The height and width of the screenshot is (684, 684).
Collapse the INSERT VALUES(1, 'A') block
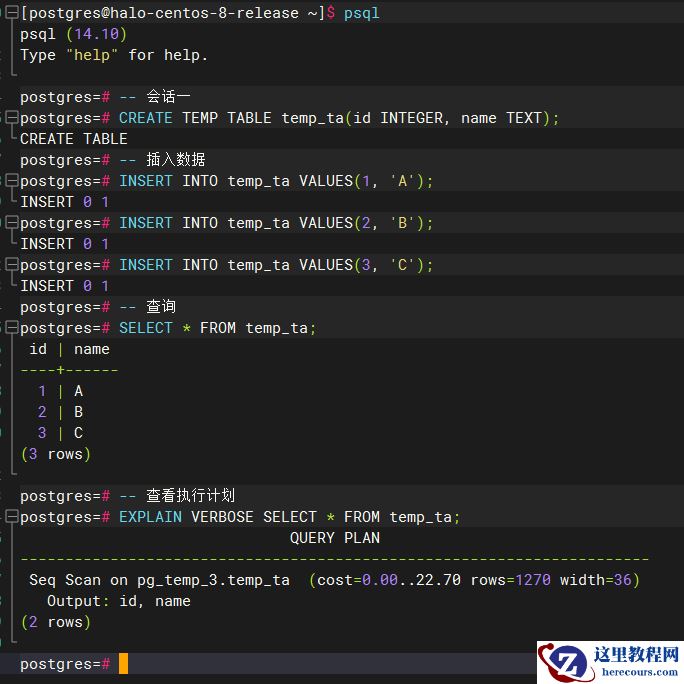[12, 181]
